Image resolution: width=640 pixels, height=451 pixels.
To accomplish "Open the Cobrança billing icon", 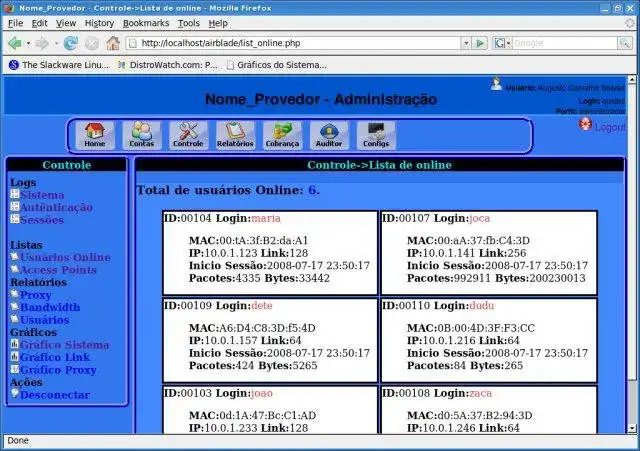I will 282,135.
